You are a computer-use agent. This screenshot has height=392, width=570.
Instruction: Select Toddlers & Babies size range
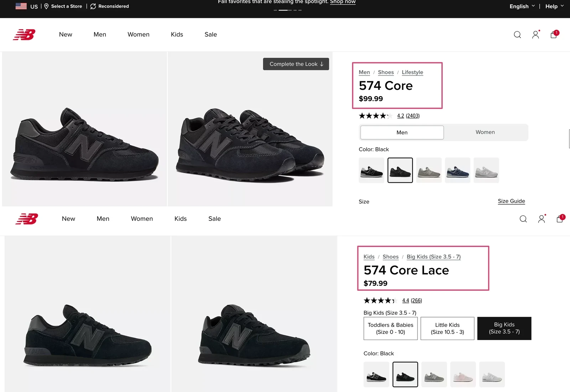click(x=390, y=328)
